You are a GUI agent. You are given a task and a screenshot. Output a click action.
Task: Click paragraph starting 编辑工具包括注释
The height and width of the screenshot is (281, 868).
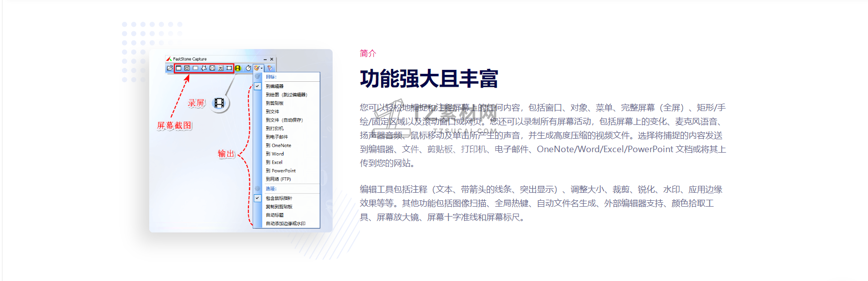[541, 203]
